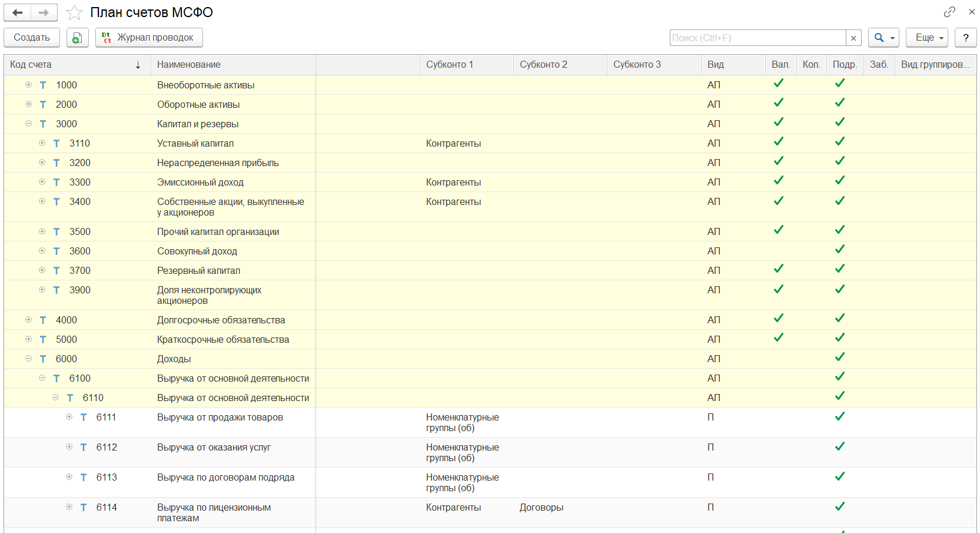Click the Заб. column header
Image resolution: width=980 pixels, height=533 pixels.
[879, 65]
